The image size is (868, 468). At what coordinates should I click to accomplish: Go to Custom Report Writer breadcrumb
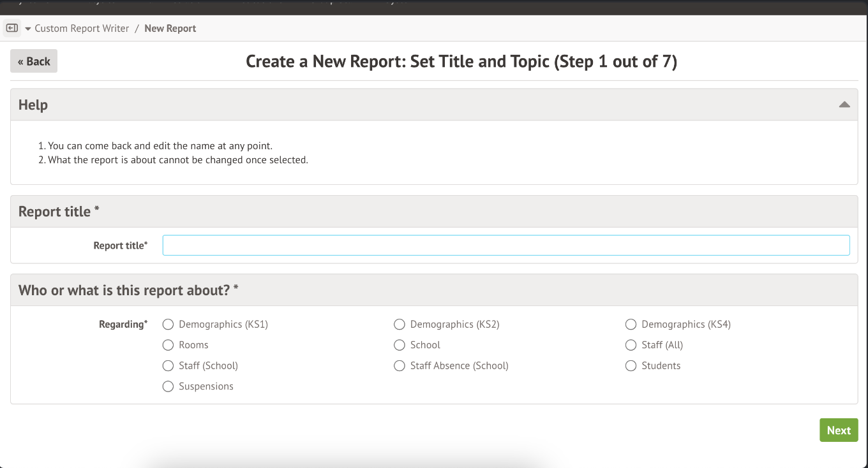coord(82,29)
